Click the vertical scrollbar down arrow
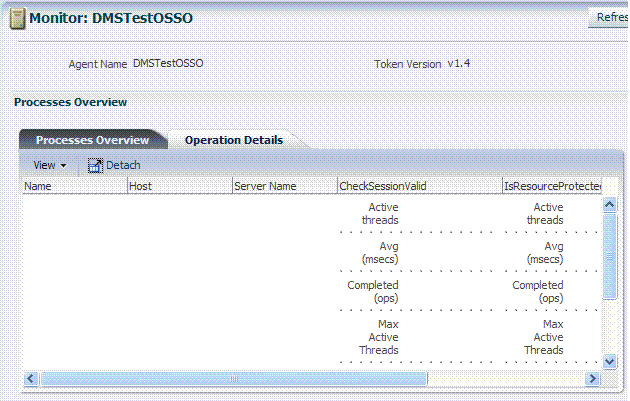Image resolution: width=630 pixels, height=401 pixels. [610, 361]
